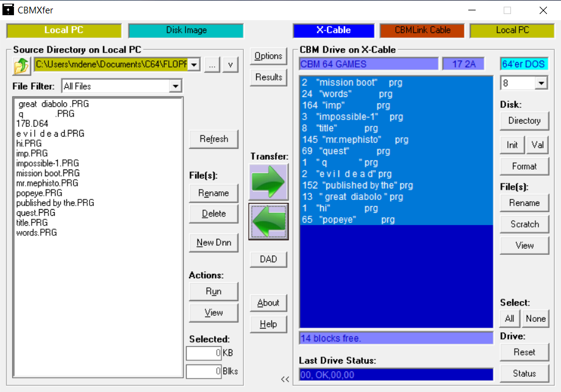Open the source directory path dropdown
This screenshot has height=392, width=561.
(x=194, y=65)
